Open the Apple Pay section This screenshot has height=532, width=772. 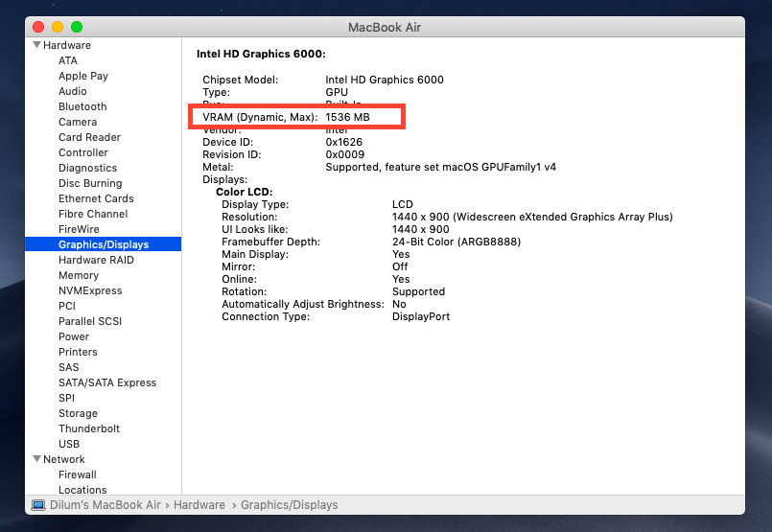[82, 76]
